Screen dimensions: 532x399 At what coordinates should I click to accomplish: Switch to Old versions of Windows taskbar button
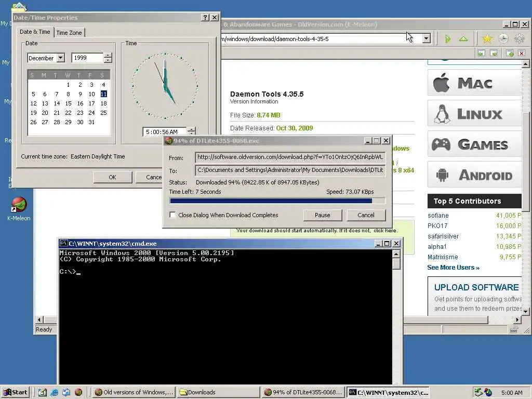134,392
